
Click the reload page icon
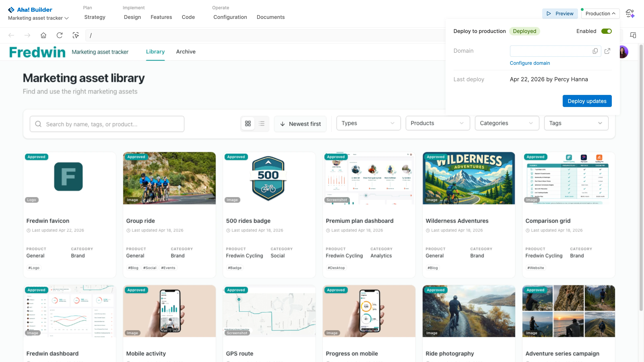point(60,35)
